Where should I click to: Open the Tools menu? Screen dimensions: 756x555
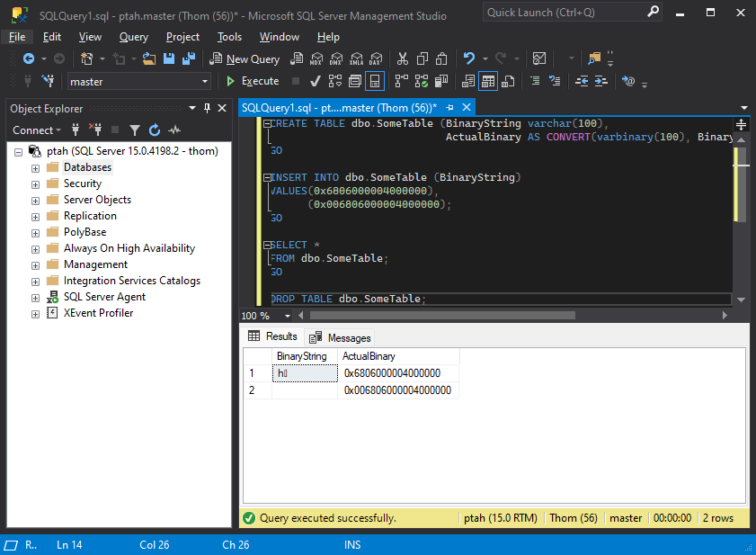click(229, 37)
